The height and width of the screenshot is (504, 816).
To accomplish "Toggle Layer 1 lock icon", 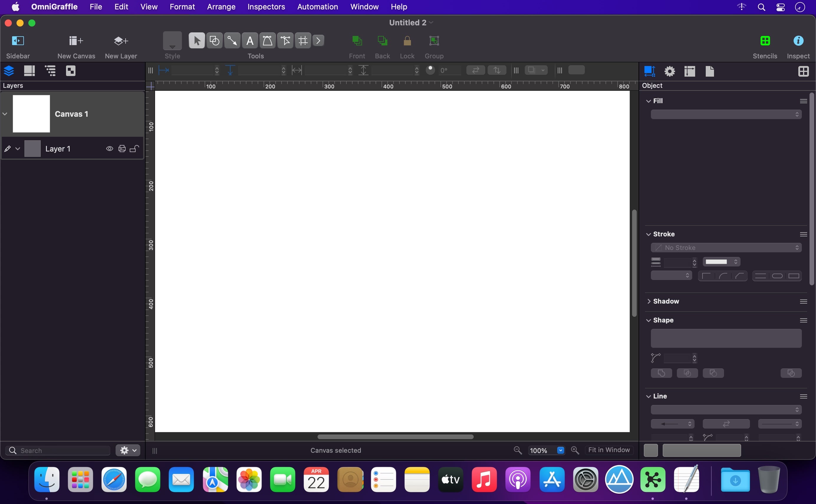I will pyautogui.click(x=134, y=149).
